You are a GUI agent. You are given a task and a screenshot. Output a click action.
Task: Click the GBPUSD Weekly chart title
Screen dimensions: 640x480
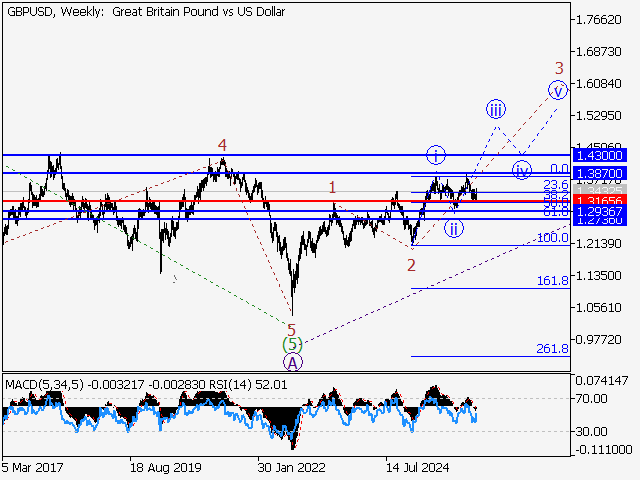[x=145, y=12]
